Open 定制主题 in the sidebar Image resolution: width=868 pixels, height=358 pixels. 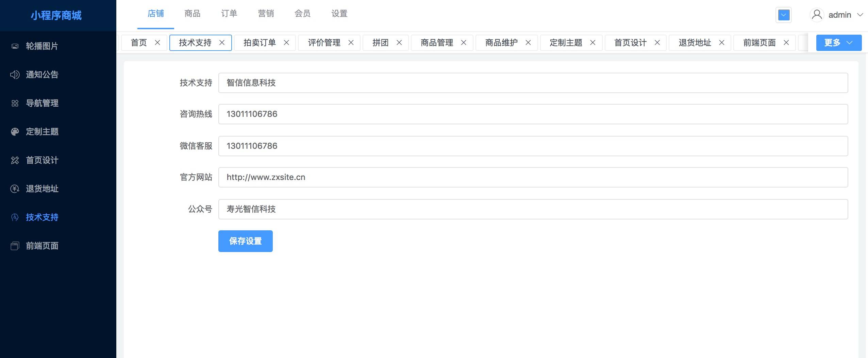58,131
